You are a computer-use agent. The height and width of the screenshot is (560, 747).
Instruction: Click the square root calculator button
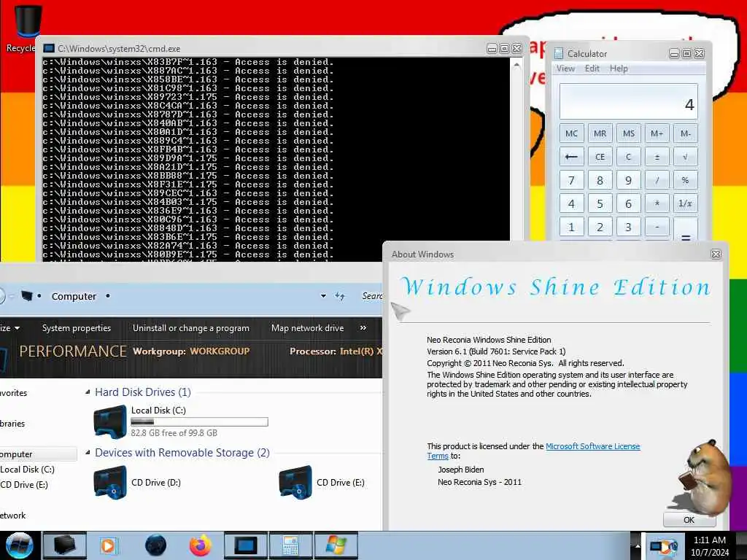point(686,157)
